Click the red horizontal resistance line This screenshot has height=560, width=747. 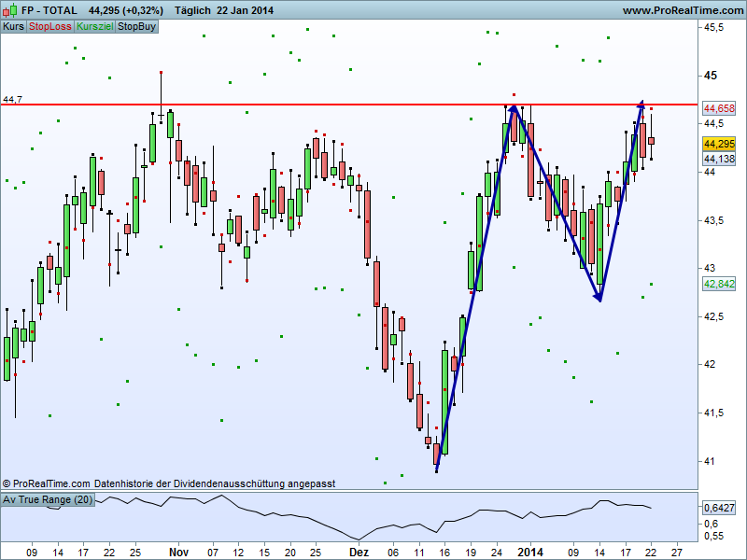(349, 105)
